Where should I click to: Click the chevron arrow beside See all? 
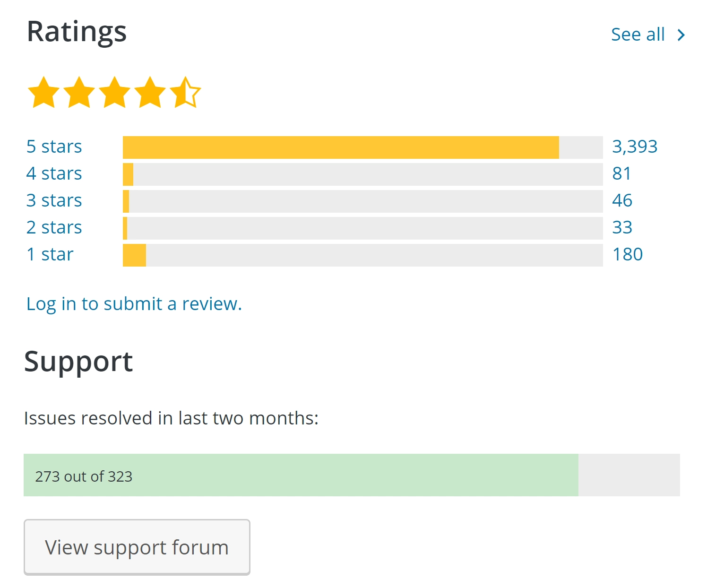pos(681,35)
